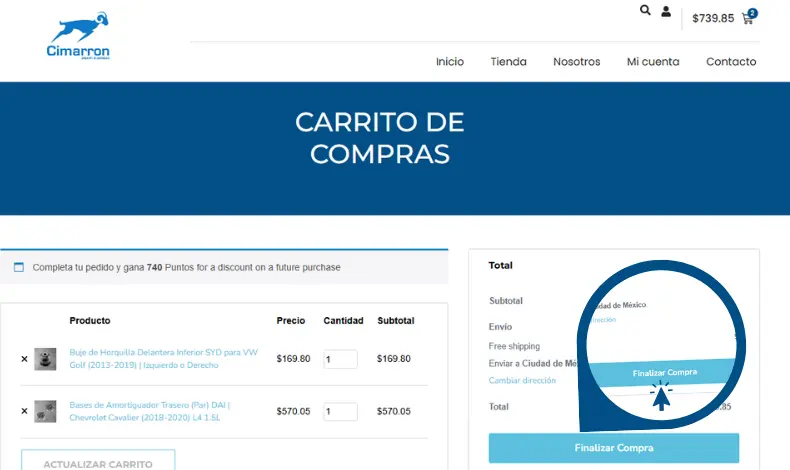
Task: Remove the Bases de Amortiguador item
Action: [x=24, y=411]
